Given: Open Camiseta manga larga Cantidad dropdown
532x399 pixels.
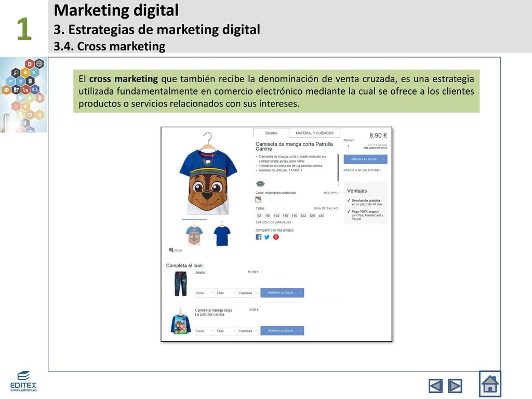Looking at the screenshot, I should pos(248,331).
